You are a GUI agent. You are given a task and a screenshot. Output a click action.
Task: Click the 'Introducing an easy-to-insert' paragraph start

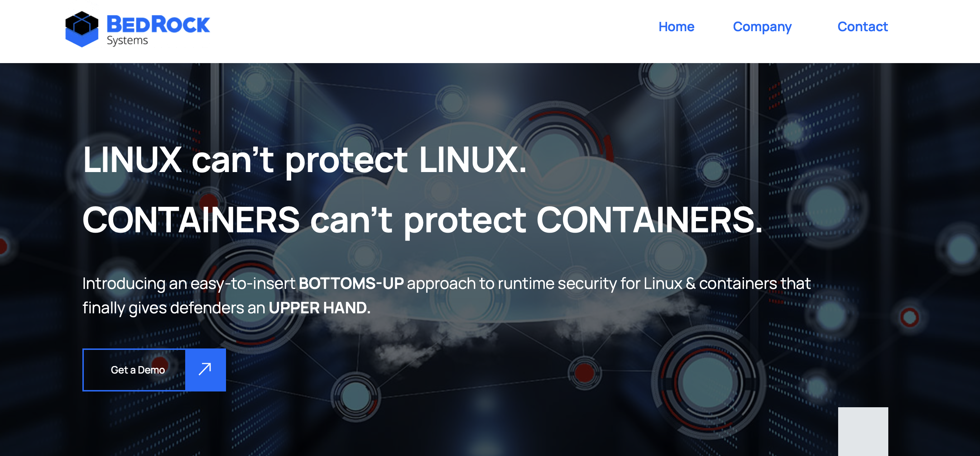click(x=189, y=284)
